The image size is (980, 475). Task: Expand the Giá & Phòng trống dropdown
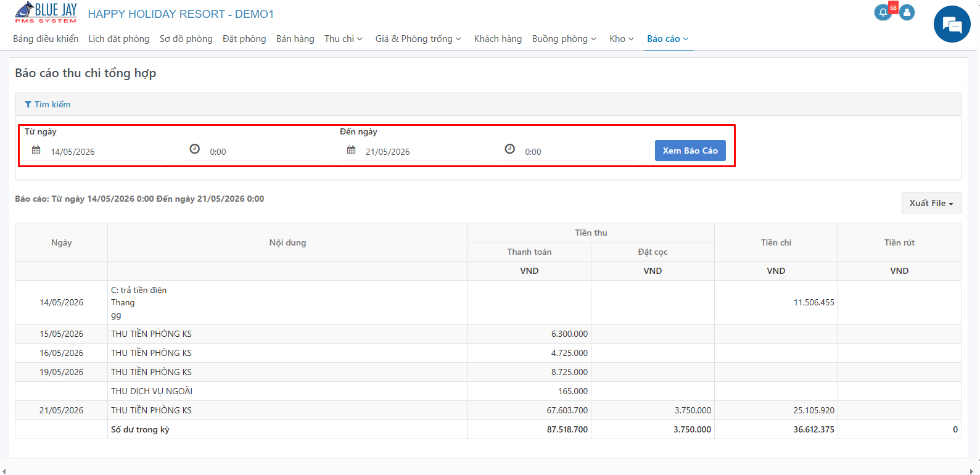point(418,39)
